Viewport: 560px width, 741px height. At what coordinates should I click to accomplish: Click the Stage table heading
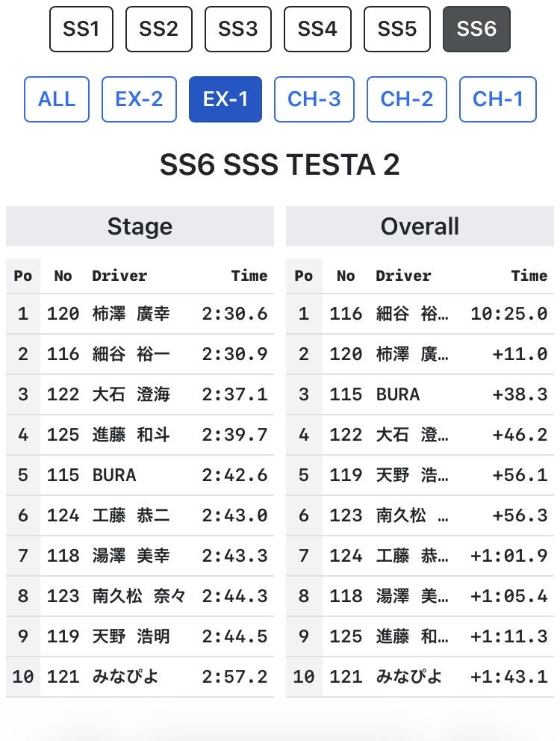click(140, 226)
